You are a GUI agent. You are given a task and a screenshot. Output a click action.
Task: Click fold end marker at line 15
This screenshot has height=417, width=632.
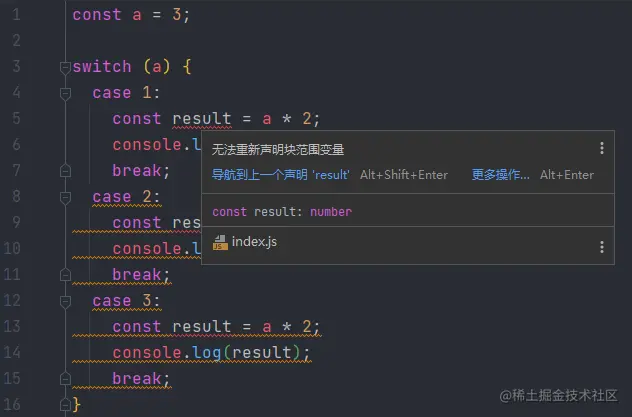pyautogui.click(x=65, y=379)
